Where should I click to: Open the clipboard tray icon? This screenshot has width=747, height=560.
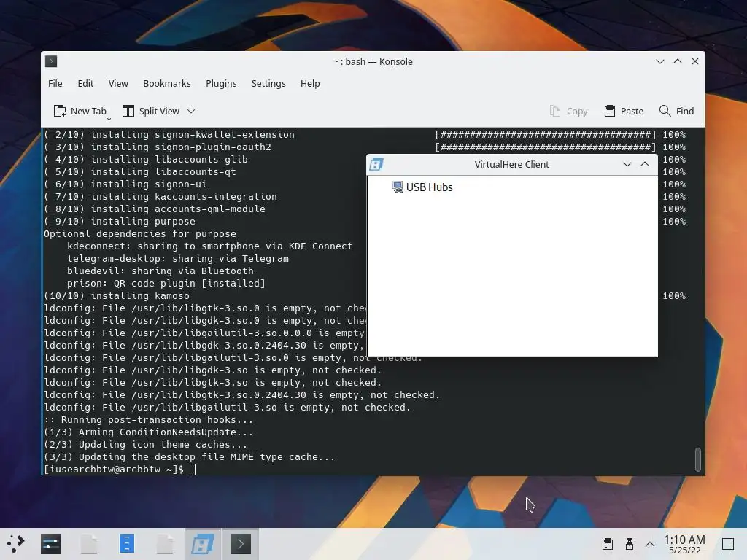[x=608, y=544]
